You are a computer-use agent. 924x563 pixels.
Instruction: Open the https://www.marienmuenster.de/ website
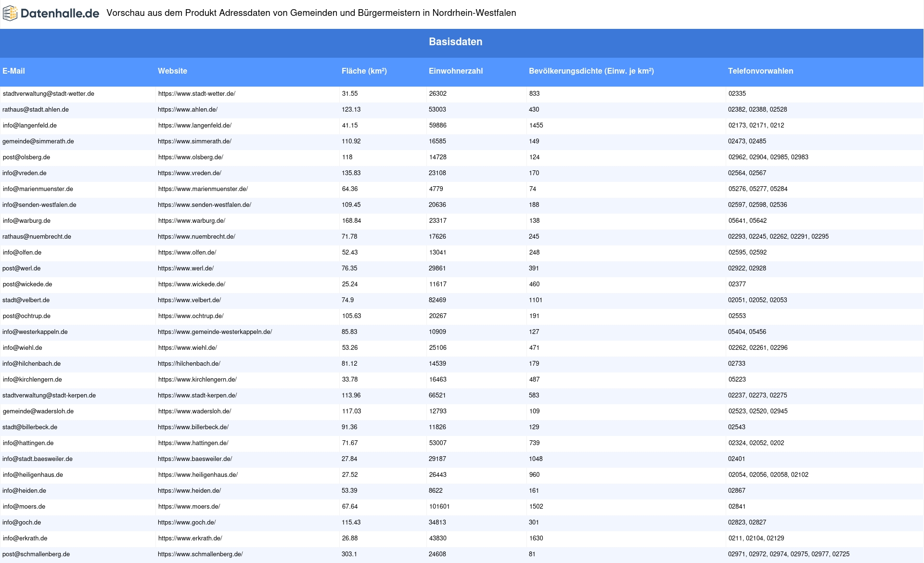[x=203, y=189]
